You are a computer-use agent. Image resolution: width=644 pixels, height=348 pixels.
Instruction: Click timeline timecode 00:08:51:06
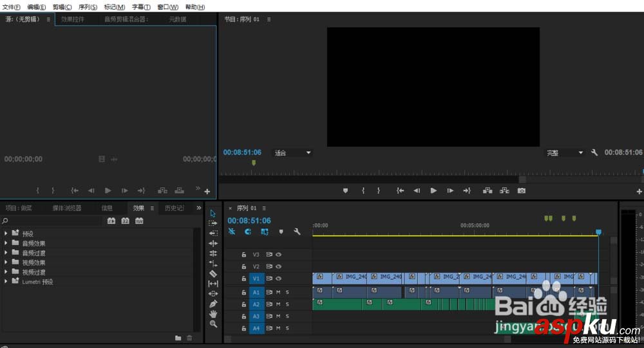pyautogui.click(x=249, y=221)
